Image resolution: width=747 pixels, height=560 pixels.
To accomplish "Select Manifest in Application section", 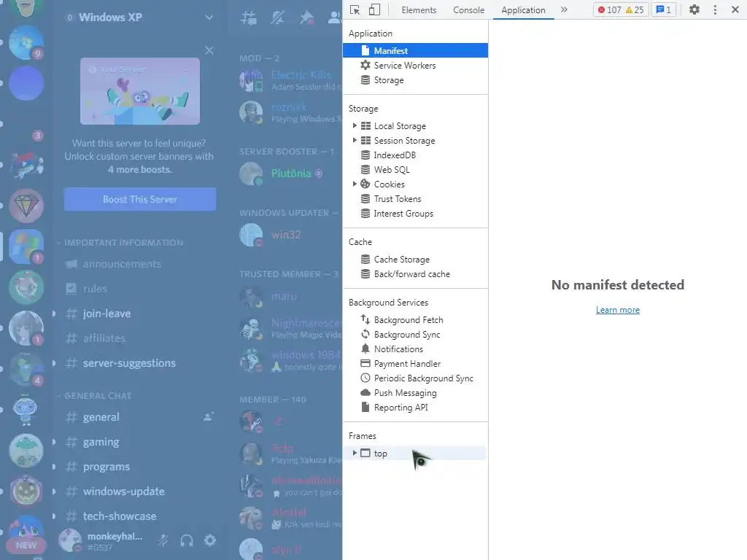I will [415, 50].
